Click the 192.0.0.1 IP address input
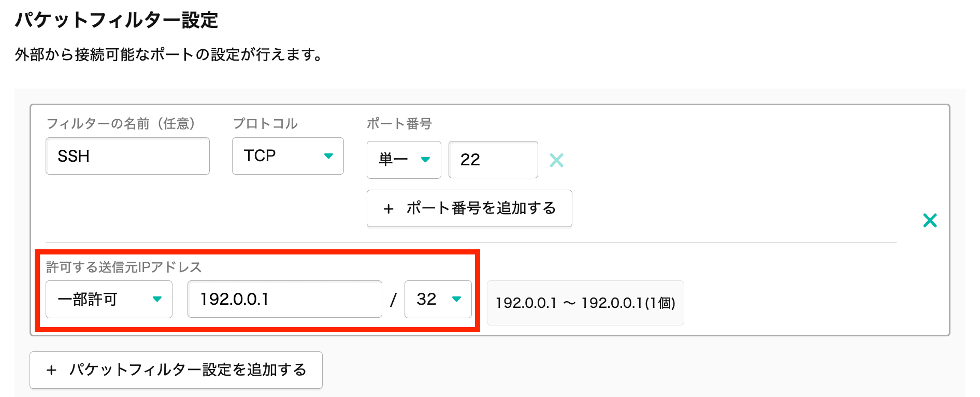This screenshot has width=980, height=397. point(284,299)
